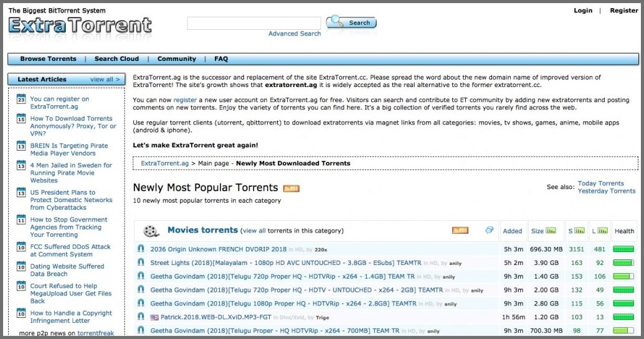Click calendar icon beside Copyright Infringement Letter article
The height and width of the screenshot is (339, 644).
pyautogui.click(x=21, y=313)
